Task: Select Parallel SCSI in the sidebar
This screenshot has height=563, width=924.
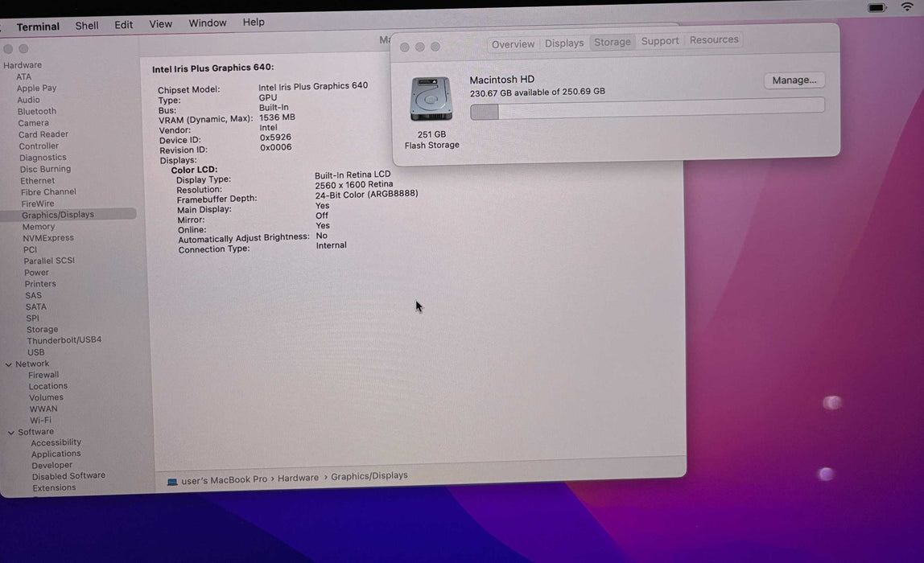Action: coord(49,261)
